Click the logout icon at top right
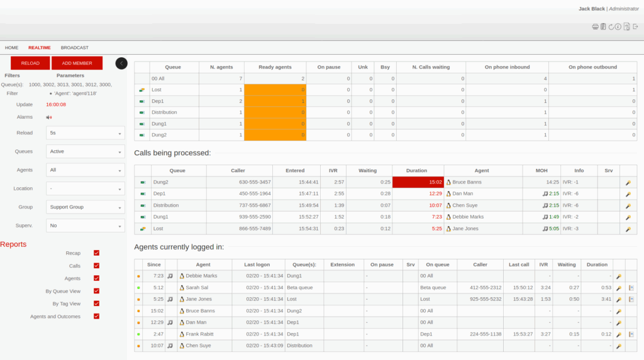The width and height of the screenshot is (644, 360). click(635, 26)
